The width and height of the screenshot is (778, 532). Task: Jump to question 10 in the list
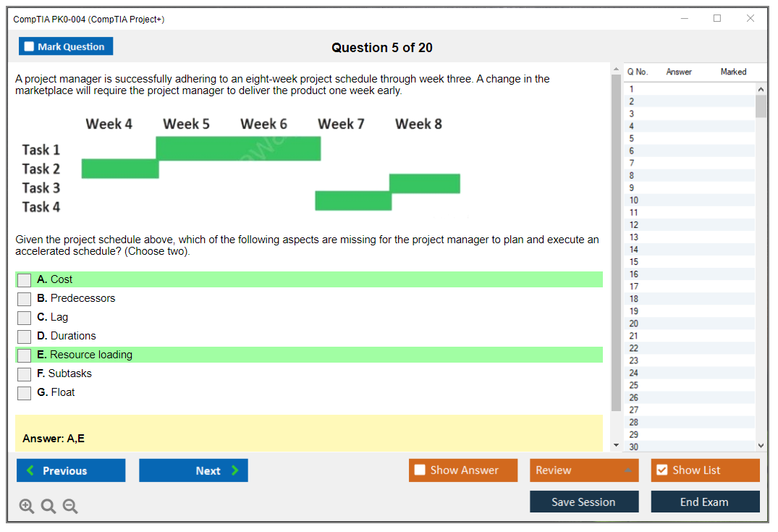(x=634, y=200)
